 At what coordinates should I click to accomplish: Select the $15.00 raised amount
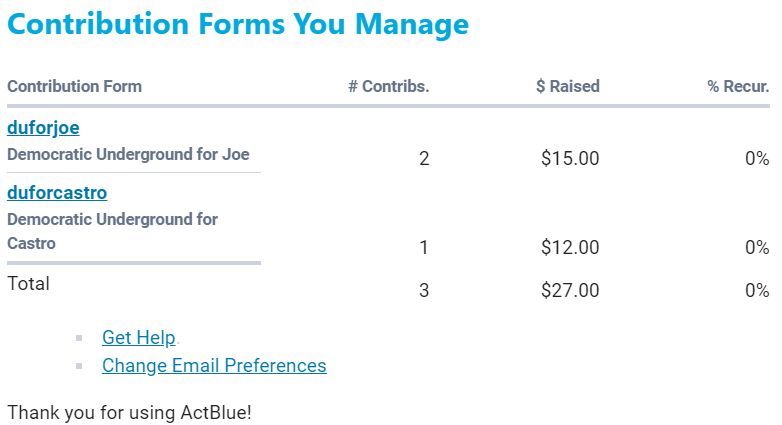[x=570, y=158]
